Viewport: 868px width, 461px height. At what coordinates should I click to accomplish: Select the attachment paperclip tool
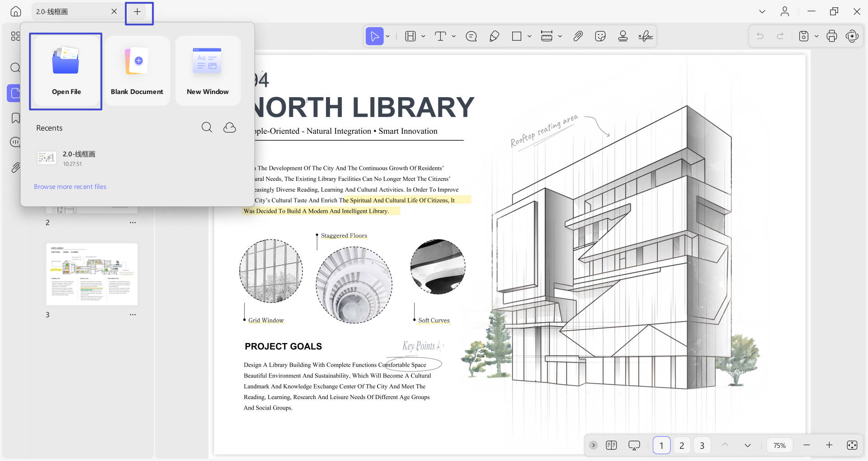(578, 36)
